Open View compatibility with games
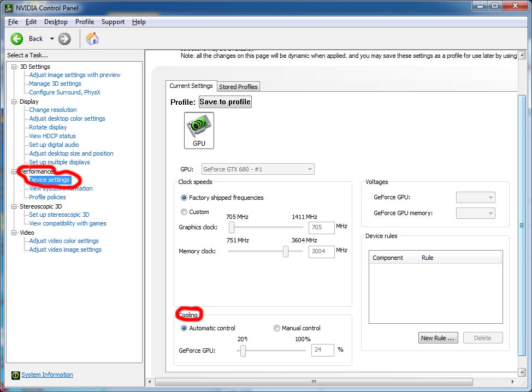Screen dimensions: 532x392 tap(68, 223)
